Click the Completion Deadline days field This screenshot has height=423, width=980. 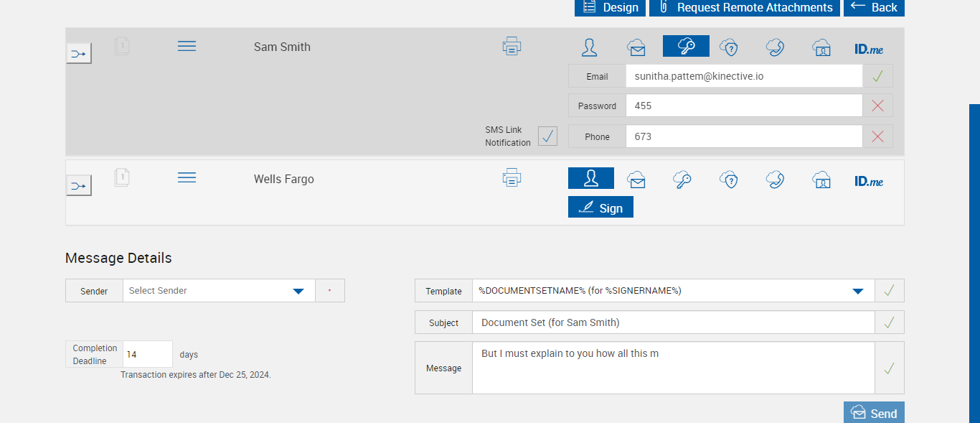click(148, 354)
